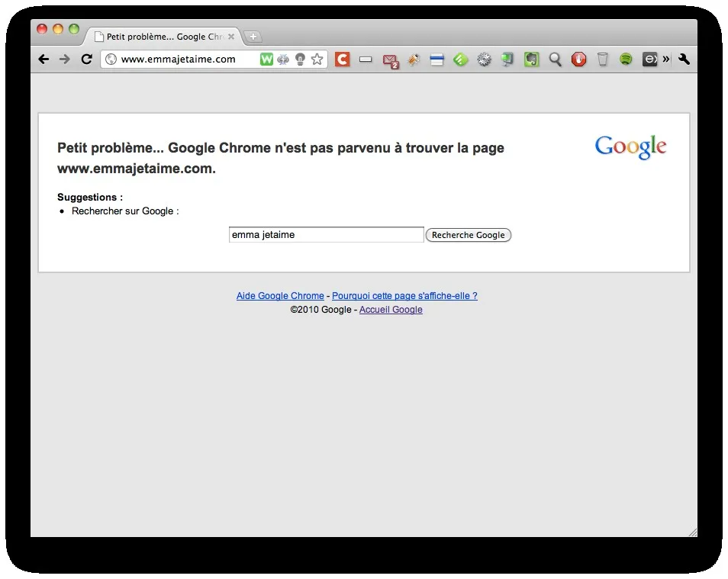The image size is (728, 579).
Task: Reload the current page
Action: (86, 59)
